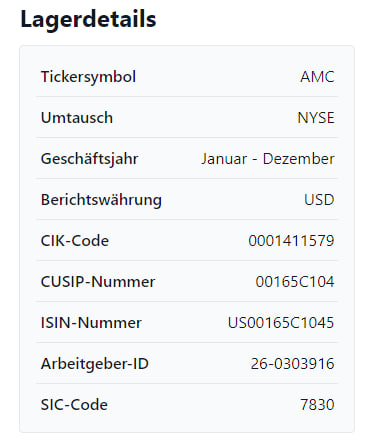Click the ISIN value US00165C1045
The height and width of the screenshot is (448, 375).
[x=281, y=323]
